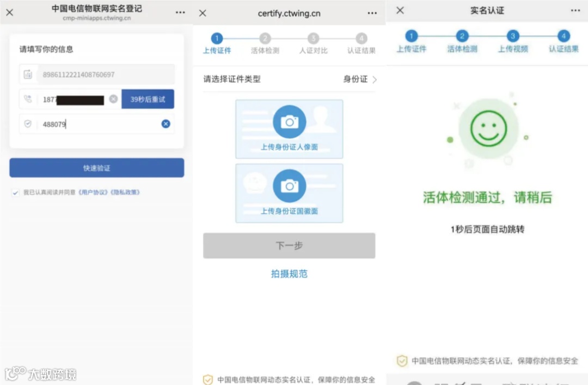Select step 1 上传证件 in 实名认证 panel
Viewport: 588px width, 385px height.
click(x=412, y=41)
